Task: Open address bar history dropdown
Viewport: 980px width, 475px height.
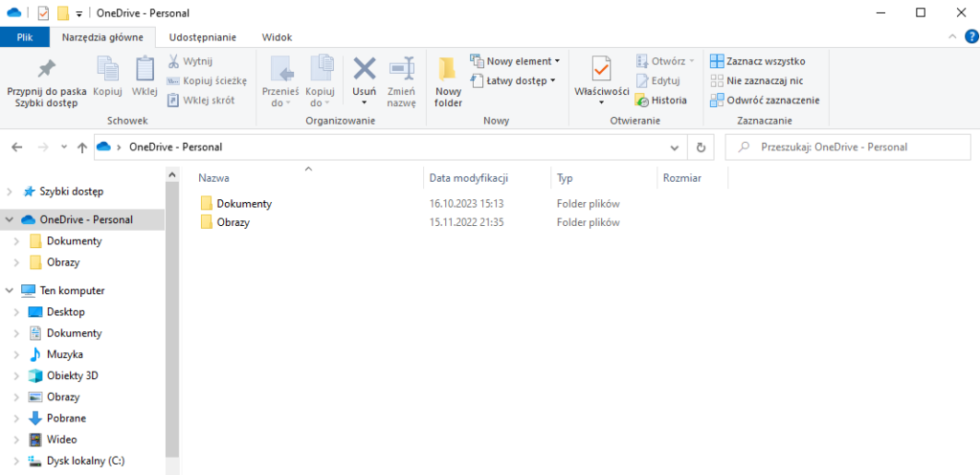Action: tap(675, 148)
